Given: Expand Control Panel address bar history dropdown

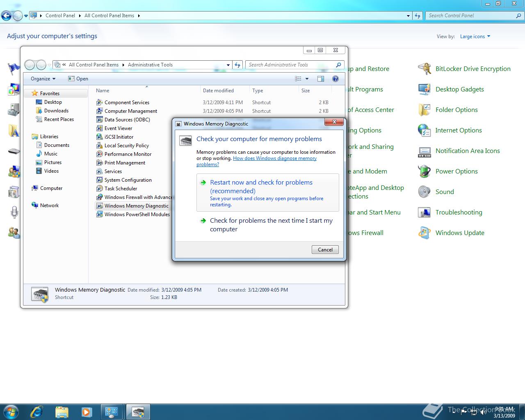Looking at the screenshot, I should point(408,16).
